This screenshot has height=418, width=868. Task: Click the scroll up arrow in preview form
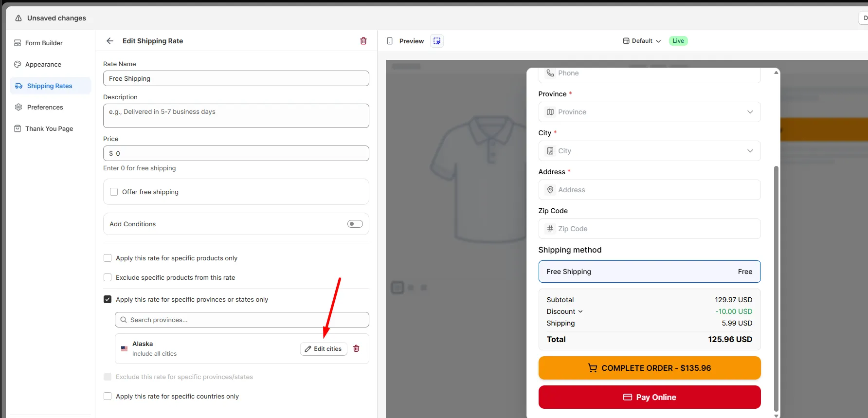tap(776, 72)
